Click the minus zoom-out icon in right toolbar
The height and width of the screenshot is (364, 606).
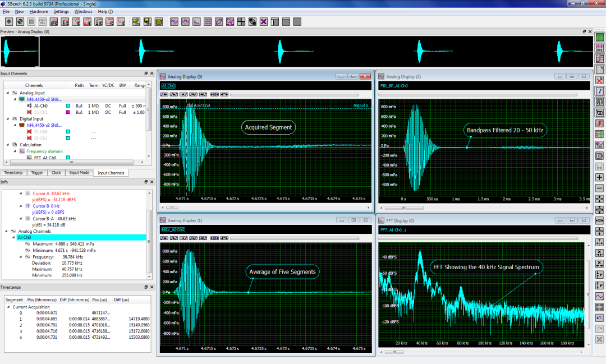point(599,188)
